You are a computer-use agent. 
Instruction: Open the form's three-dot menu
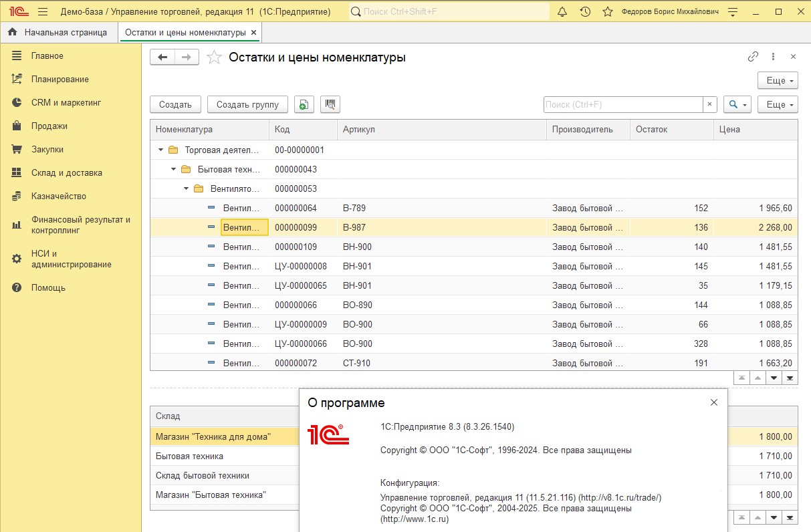pos(773,57)
